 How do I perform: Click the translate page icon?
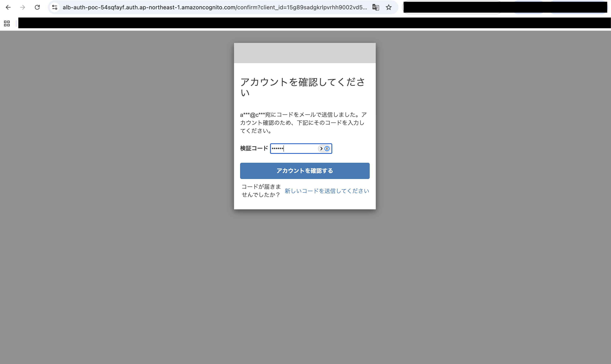pos(376,7)
